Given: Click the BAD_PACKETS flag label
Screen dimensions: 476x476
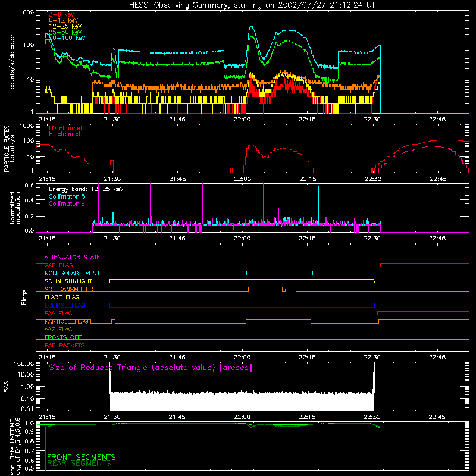Looking at the screenshot, I should point(65,345).
